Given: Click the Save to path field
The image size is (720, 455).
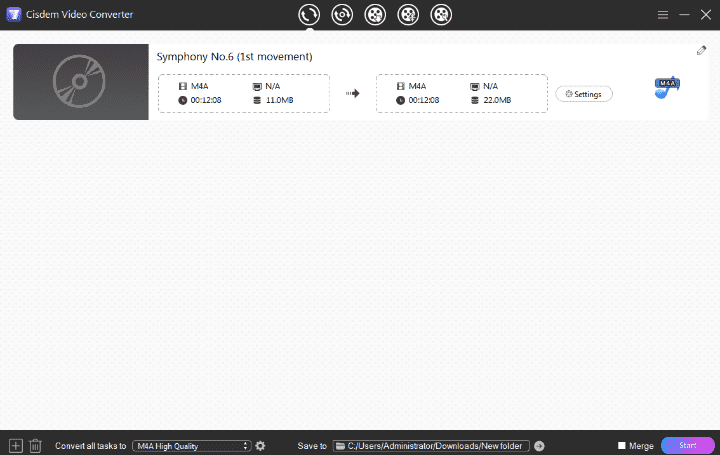Looking at the screenshot, I should coord(431,446).
